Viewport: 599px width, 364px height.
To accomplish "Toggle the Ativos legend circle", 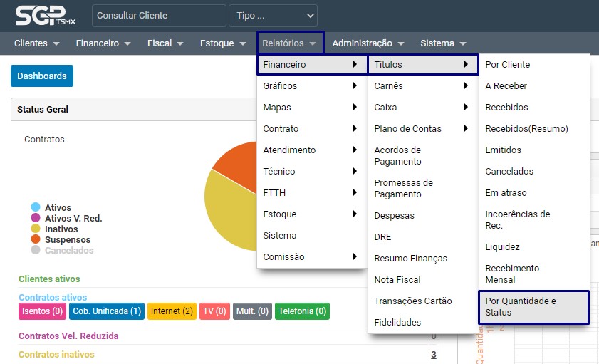I will (x=35, y=208).
